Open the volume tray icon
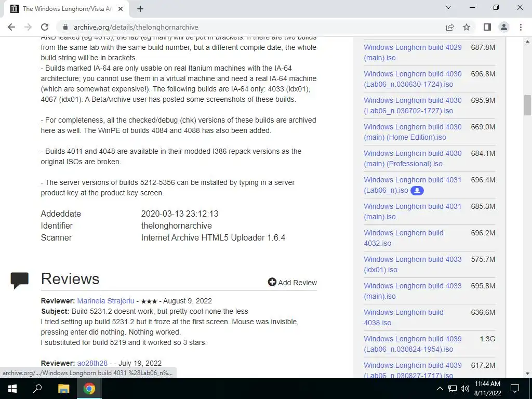 pyautogui.click(x=465, y=389)
